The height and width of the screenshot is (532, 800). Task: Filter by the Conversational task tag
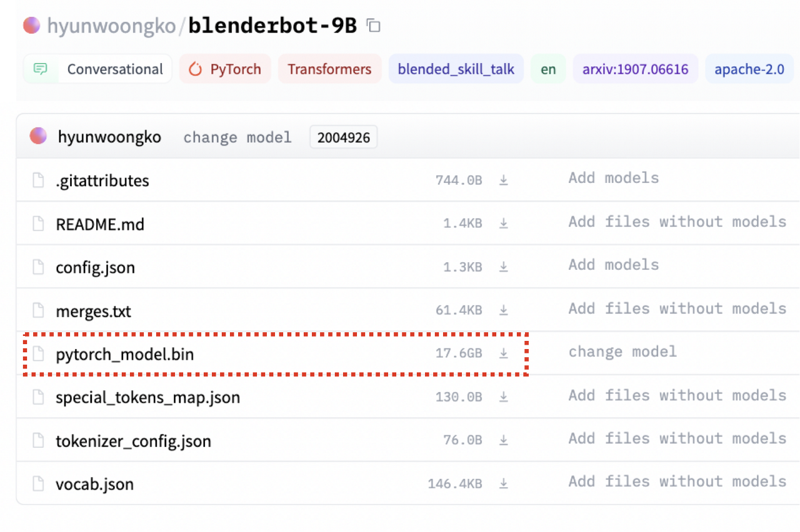coord(97,69)
